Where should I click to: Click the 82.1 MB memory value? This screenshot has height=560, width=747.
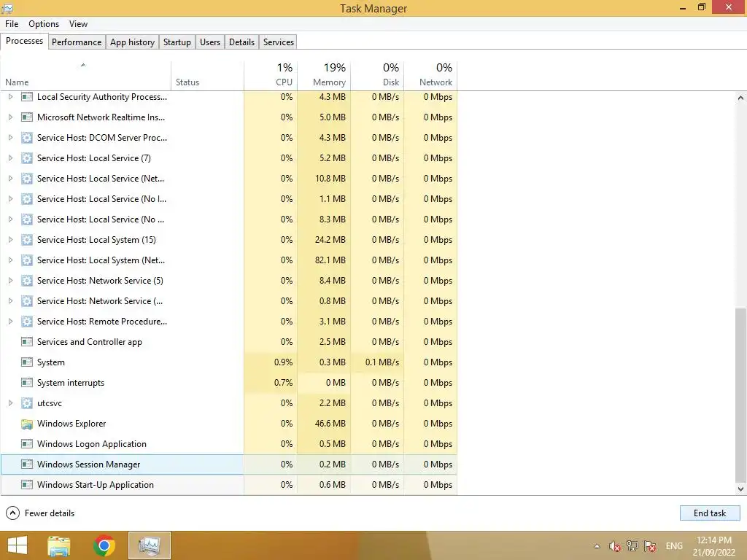coord(330,260)
